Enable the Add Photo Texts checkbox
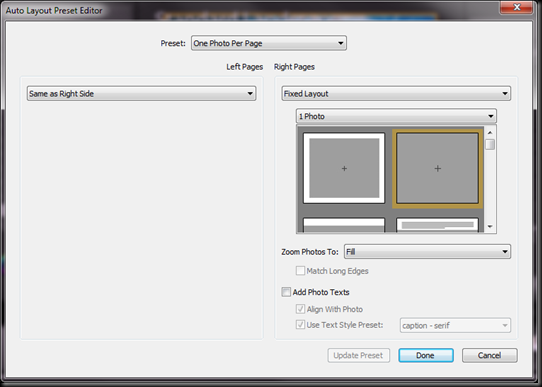The width and height of the screenshot is (542, 387). point(286,292)
